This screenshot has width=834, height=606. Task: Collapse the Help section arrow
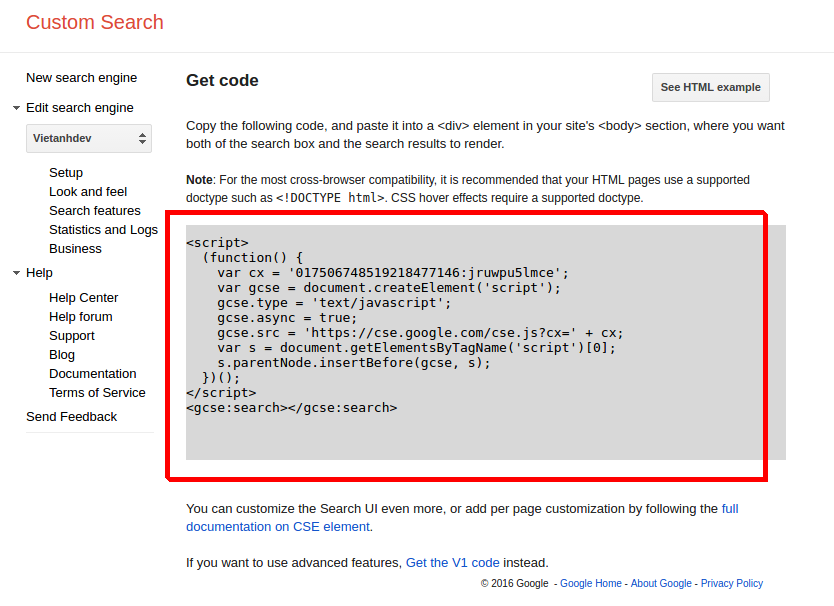pos(17,273)
